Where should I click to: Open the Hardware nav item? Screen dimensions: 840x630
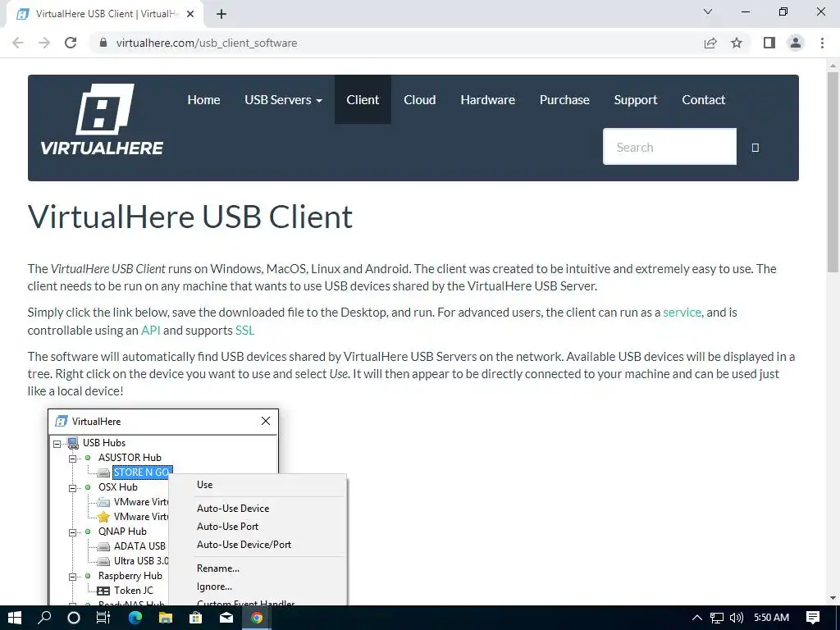(x=487, y=99)
